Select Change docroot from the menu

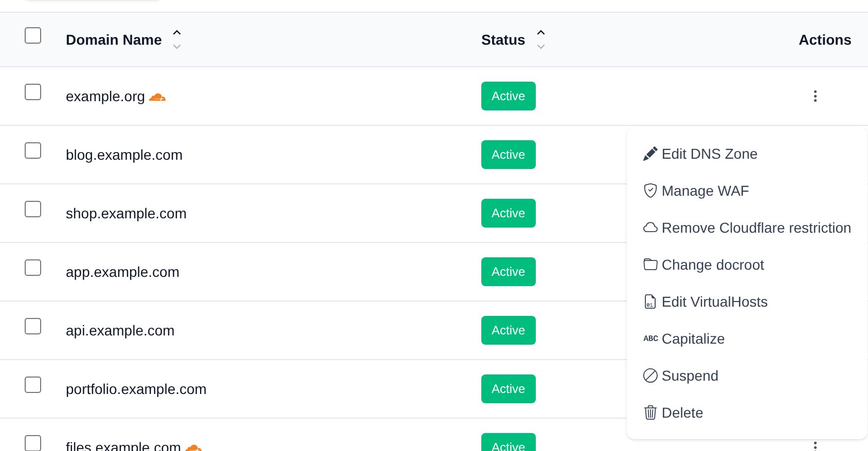pyautogui.click(x=747, y=265)
